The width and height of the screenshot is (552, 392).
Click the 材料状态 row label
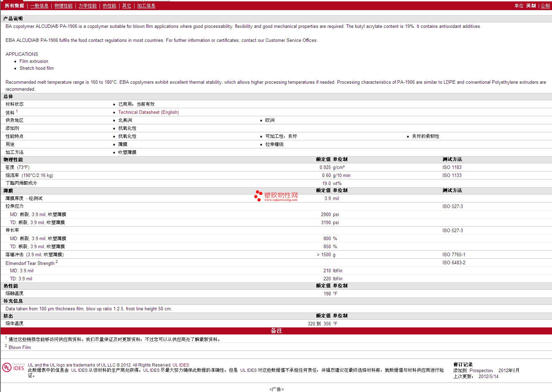click(14, 104)
